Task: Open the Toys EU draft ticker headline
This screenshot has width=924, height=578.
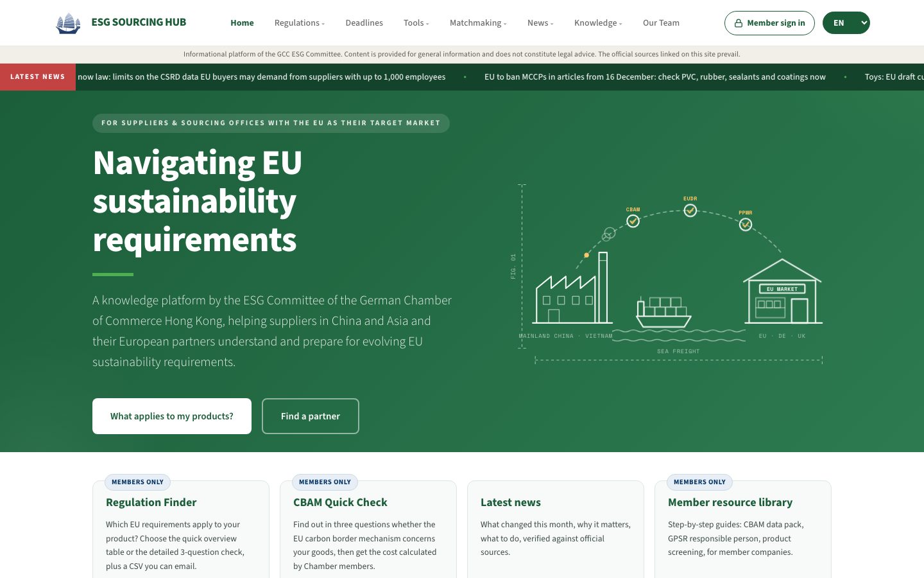Action: (x=894, y=77)
